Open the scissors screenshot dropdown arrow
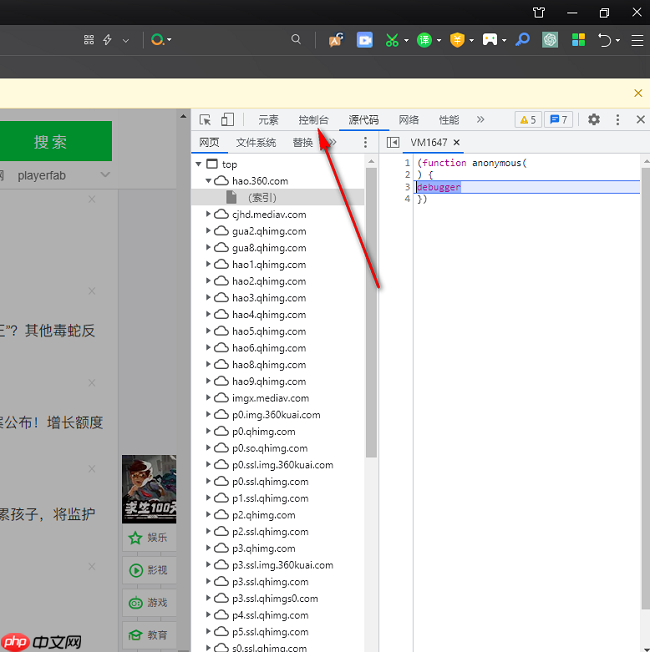The image size is (650, 652). 406,40
